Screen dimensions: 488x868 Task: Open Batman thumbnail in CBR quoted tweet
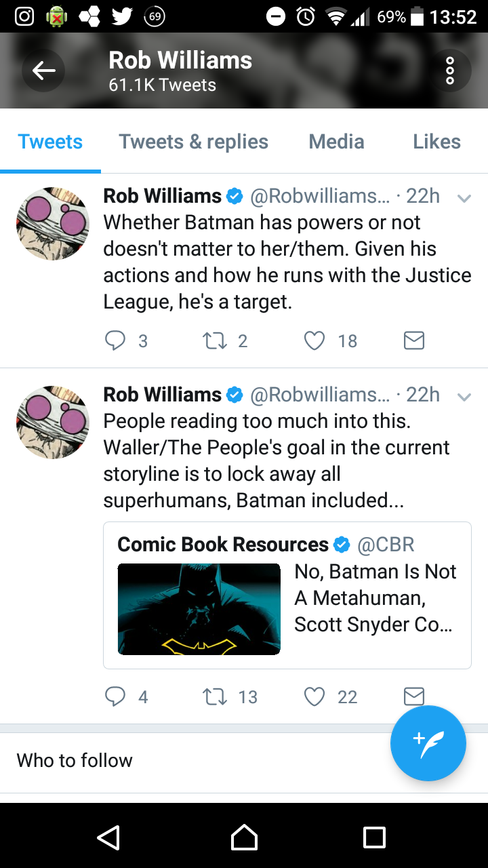coord(199,609)
